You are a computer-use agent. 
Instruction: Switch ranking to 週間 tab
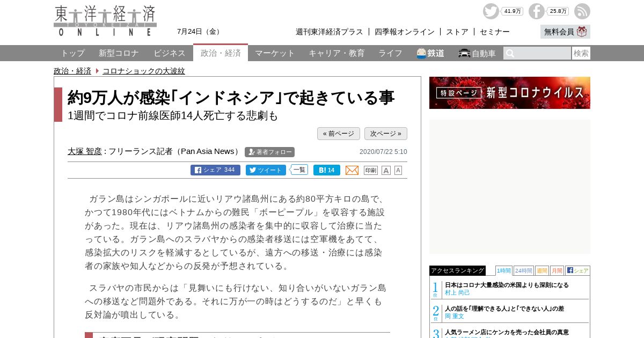click(541, 270)
